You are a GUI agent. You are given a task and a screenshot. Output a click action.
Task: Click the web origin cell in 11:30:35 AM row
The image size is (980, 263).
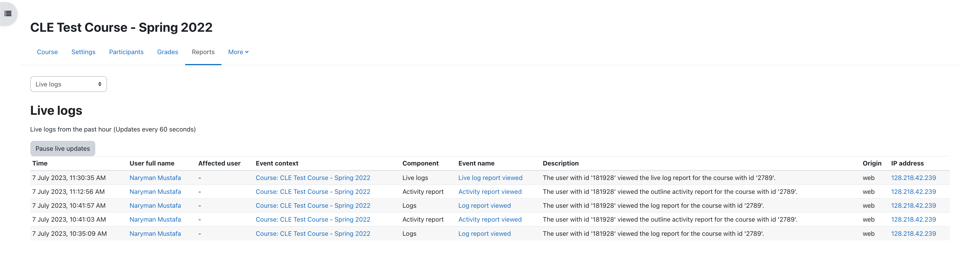[x=869, y=178]
